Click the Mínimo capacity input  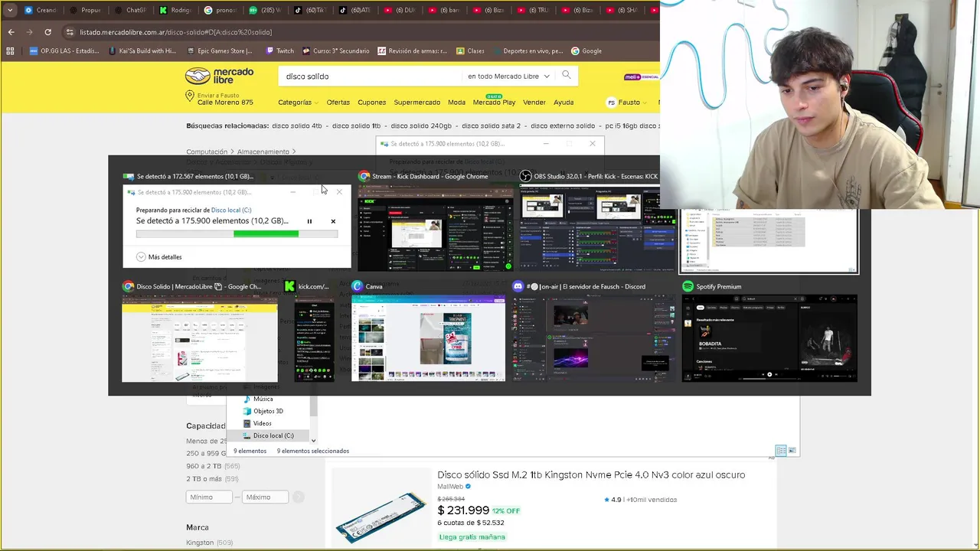[x=209, y=497]
